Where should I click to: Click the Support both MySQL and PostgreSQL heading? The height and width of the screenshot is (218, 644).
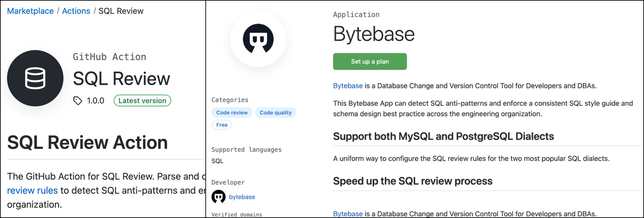pyautogui.click(x=443, y=136)
